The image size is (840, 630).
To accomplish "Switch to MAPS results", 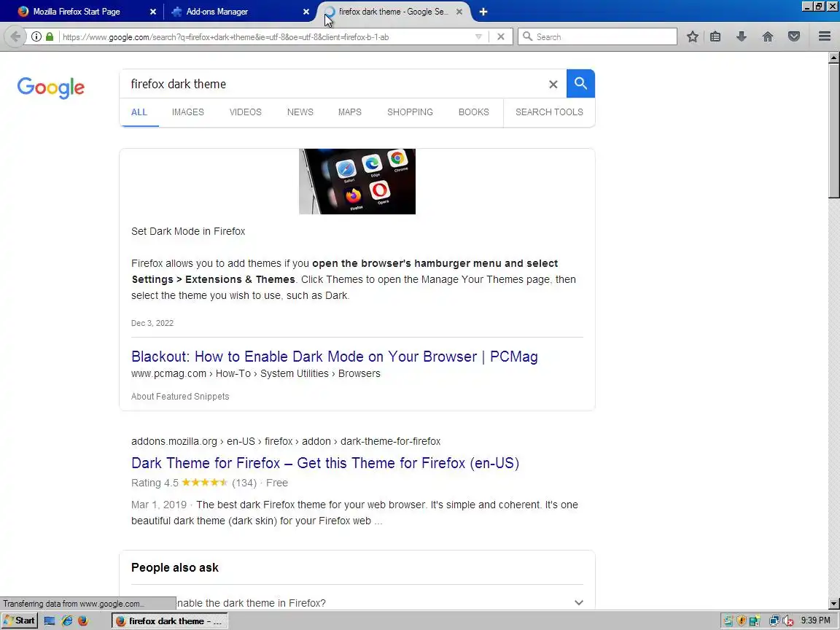I will click(350, 112).
